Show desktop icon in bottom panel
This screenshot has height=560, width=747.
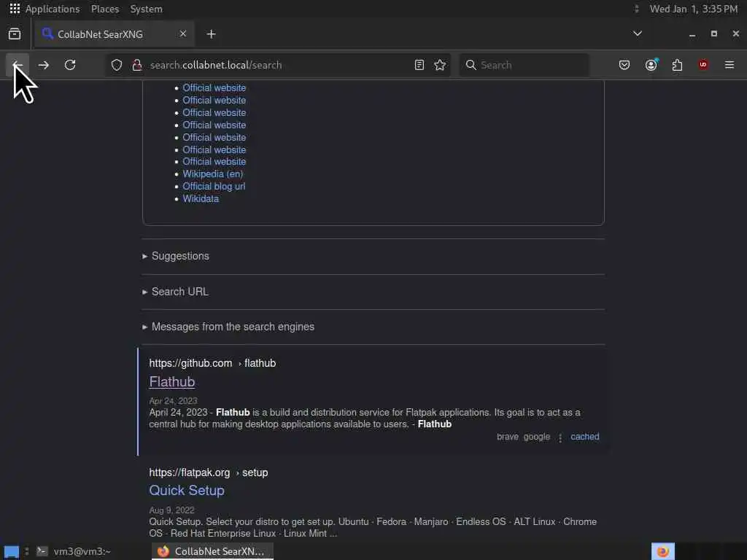coord(12,551)
